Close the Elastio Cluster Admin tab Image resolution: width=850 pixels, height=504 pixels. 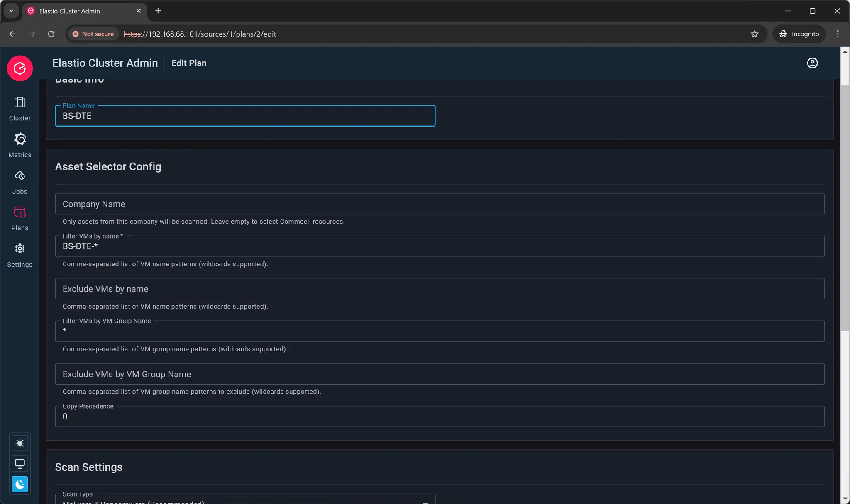[139, 11]
